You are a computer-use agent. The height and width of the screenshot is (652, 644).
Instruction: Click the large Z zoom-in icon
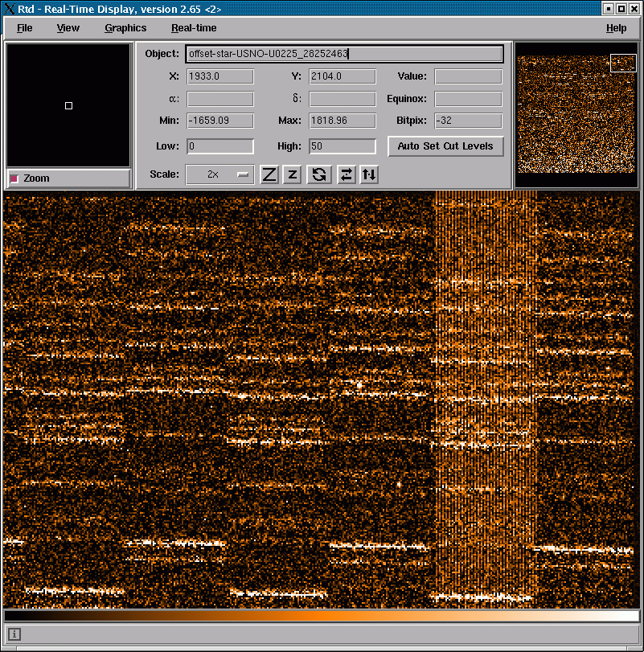click(x=269, y=174)
